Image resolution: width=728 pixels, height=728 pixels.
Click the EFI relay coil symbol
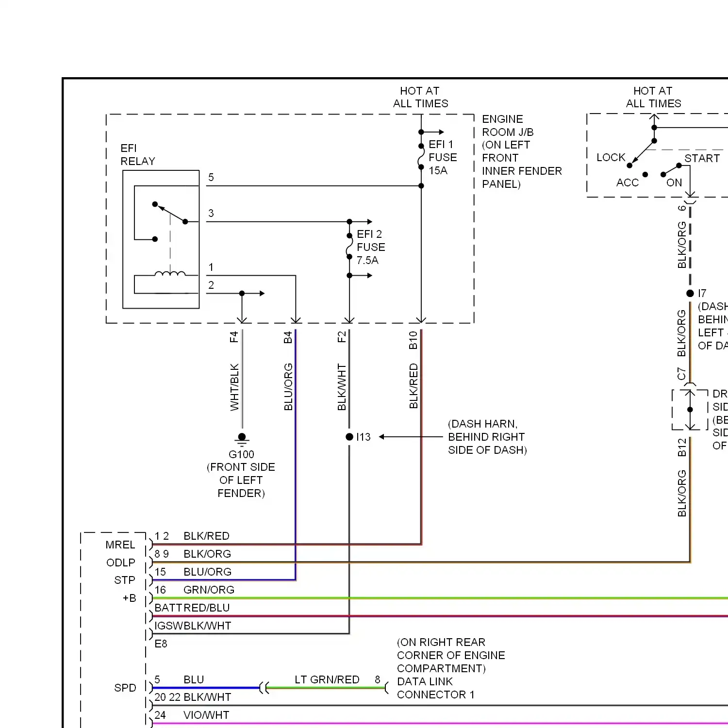point(170,274)
